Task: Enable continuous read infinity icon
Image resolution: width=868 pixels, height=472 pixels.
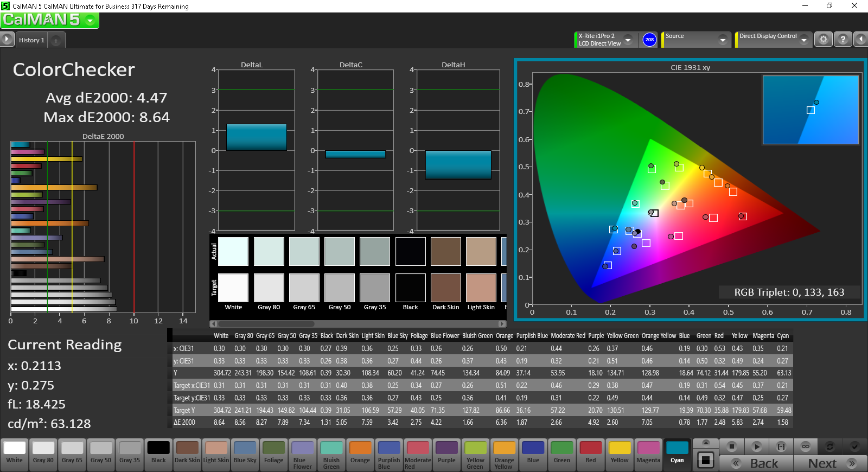Action: [806, 447]
